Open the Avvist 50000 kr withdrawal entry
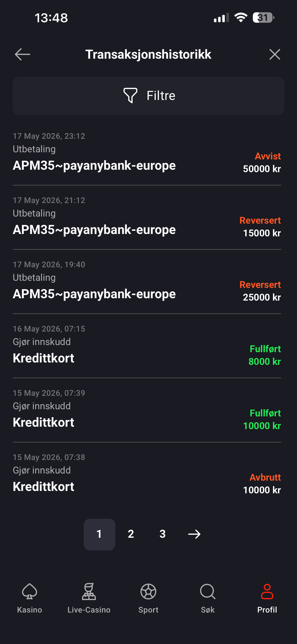Image resolution: width=297 pixels, height=644 pixels. pyautogui.click(x=147, y=153)
